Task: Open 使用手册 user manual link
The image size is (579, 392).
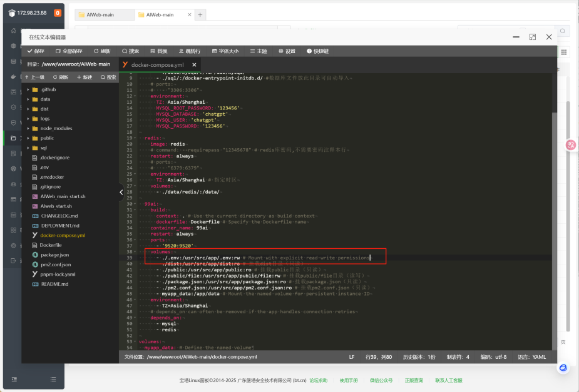Action: tap(349, 381)
